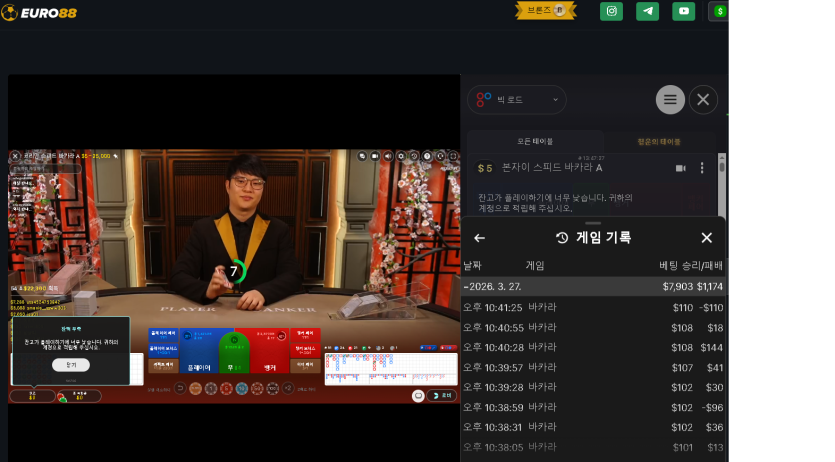Click the 브론즈 bronze rank badge

pos(546,11)
